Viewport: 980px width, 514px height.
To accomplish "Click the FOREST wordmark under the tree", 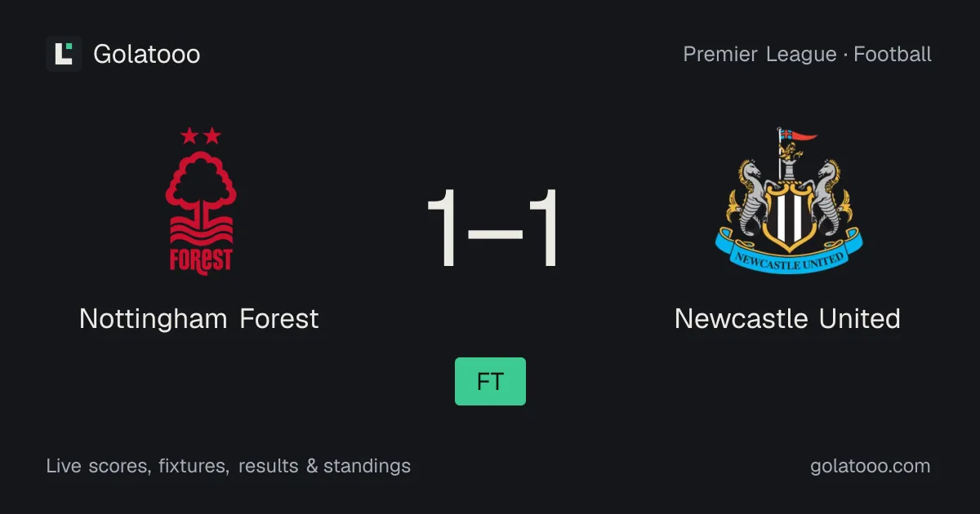I will pyautogui.click(x=201, y=260).
